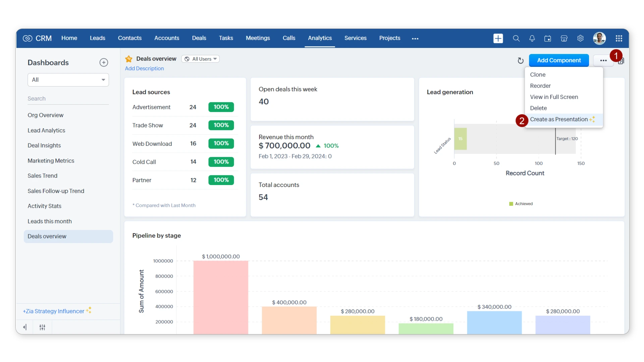Open the Zia Strategy Influencer link
This screenshot has height=362, width=644.
pos(54,311)
